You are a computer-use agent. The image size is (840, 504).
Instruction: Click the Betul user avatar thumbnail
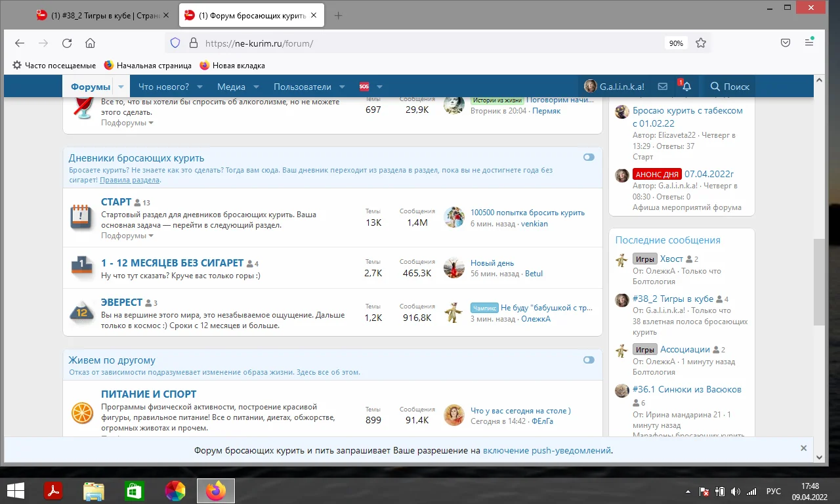click(x=454, y=268)
